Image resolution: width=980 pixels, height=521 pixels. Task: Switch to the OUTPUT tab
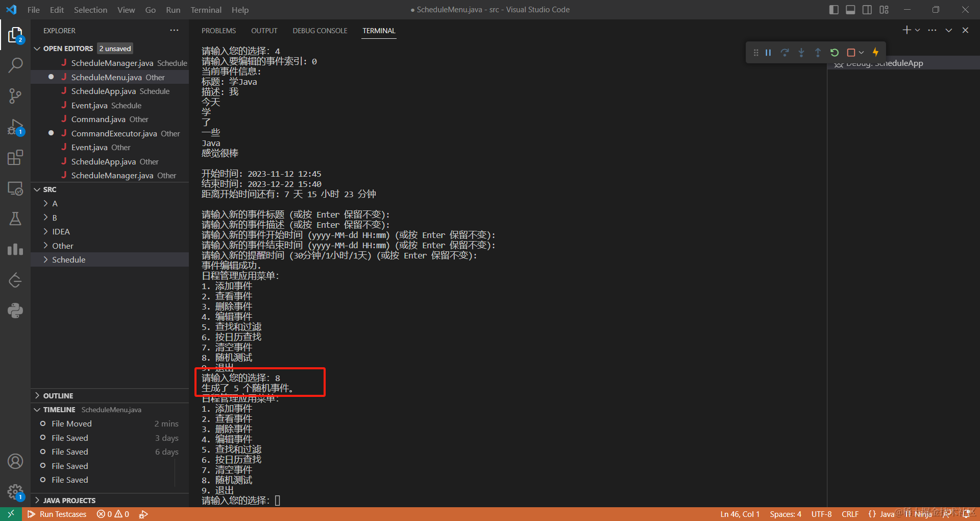264,31
